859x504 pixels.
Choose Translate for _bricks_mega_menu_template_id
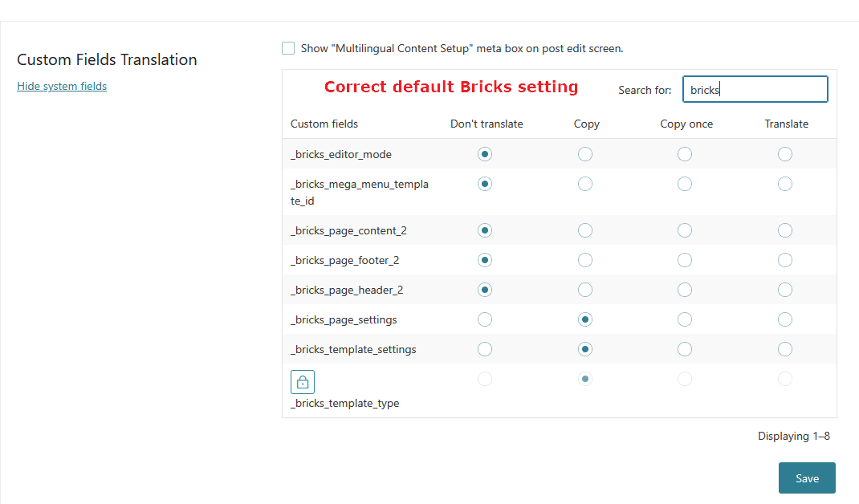(x=785, y=184)
